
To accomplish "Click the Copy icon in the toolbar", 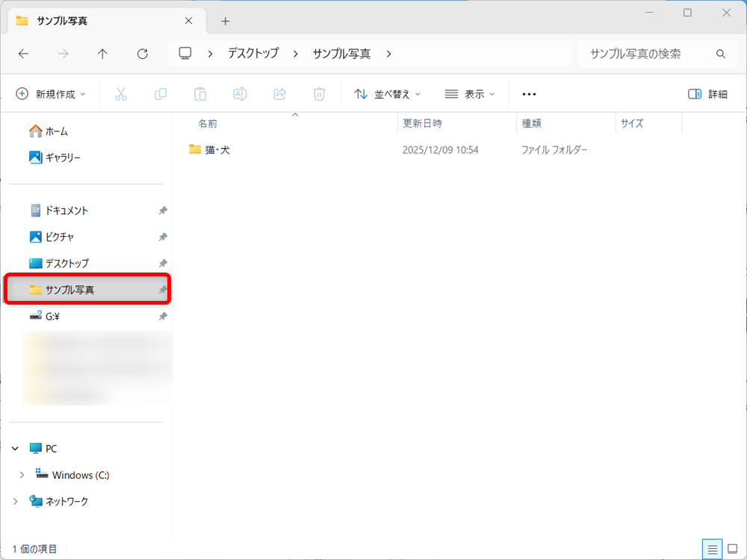I will (160, 94).
